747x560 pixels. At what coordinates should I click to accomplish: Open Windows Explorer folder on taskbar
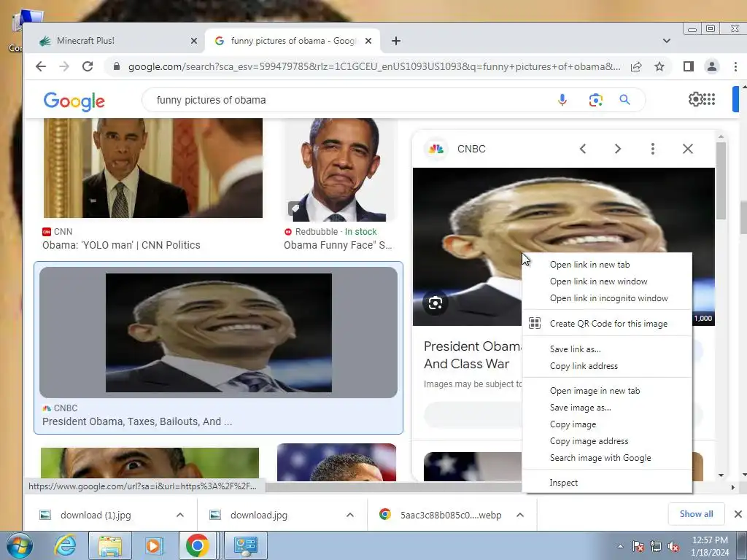coord(110,545)
